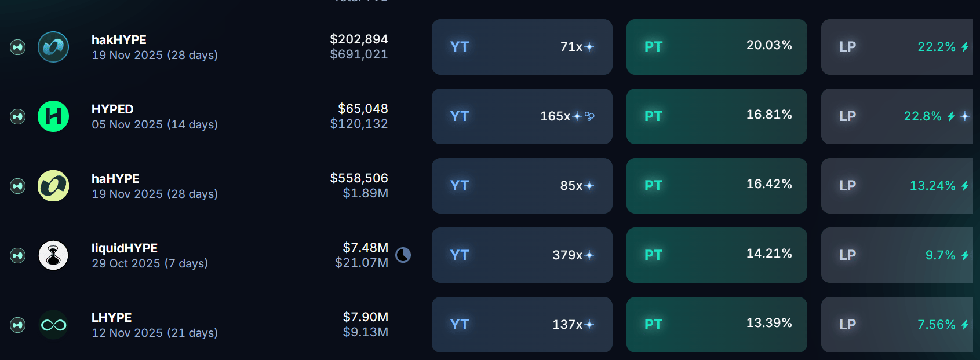This screenshot has width=980, height=360.
Task: Open the liquidHYPE market name link
Action: click(124, 248)
